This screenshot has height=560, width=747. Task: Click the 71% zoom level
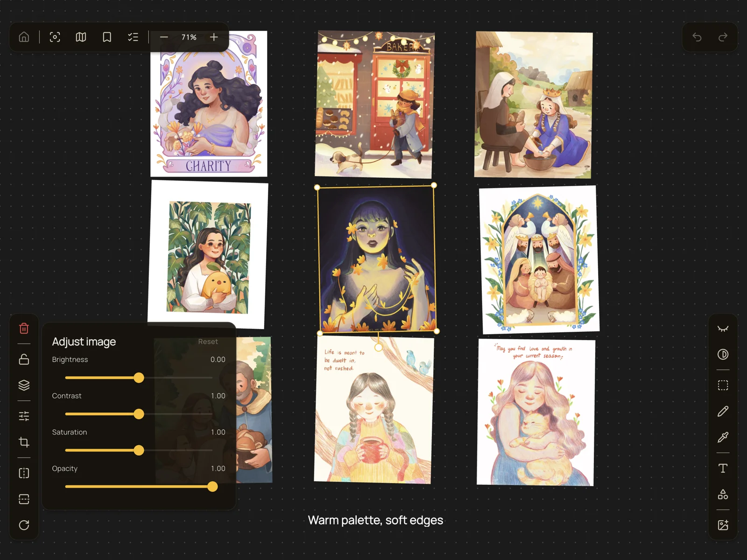click(189, 37)
